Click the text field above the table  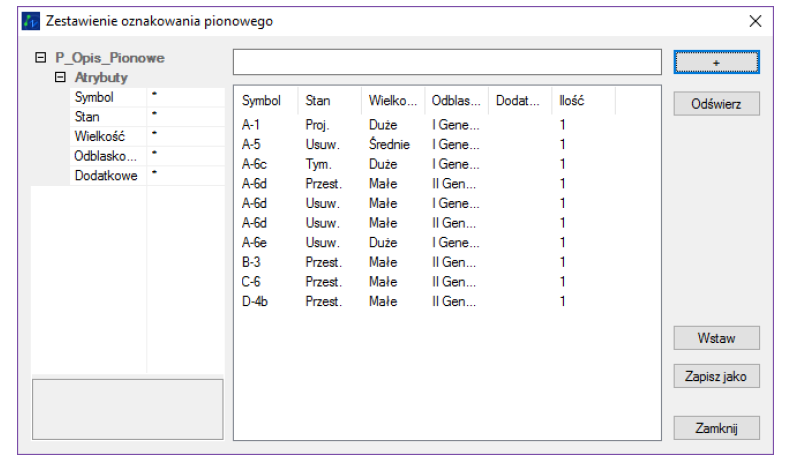(x=447, y=62)
